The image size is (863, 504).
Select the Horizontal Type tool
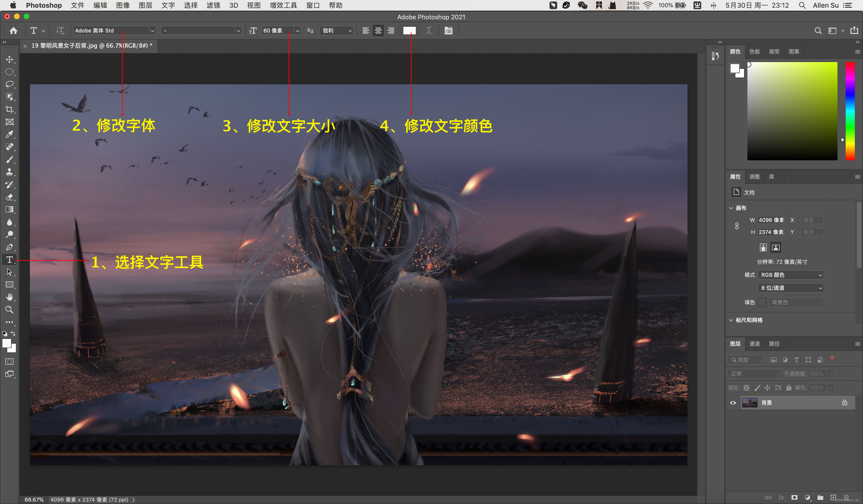[x=9, y=259]
